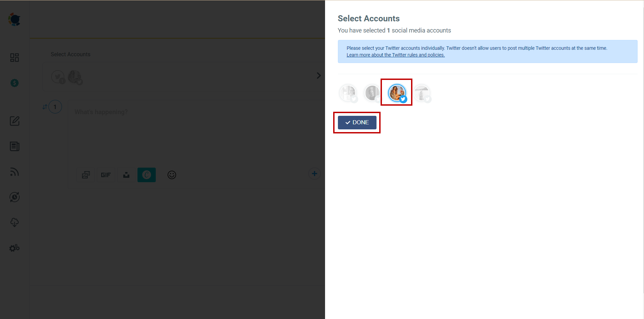
Task: Deselect the highlighted Twitter account avatar
Action: click(x=396, y=92)
